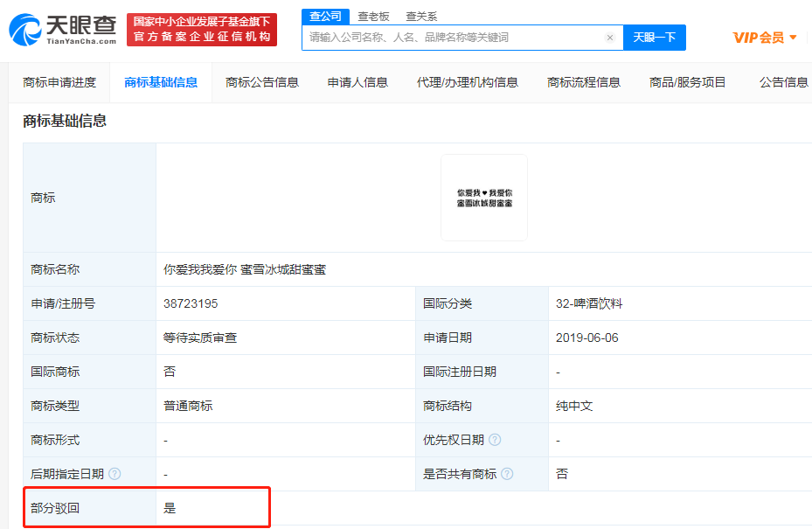Select the 是否共有商标 value 否
This screenshot has width=812, height=529.
561,474
